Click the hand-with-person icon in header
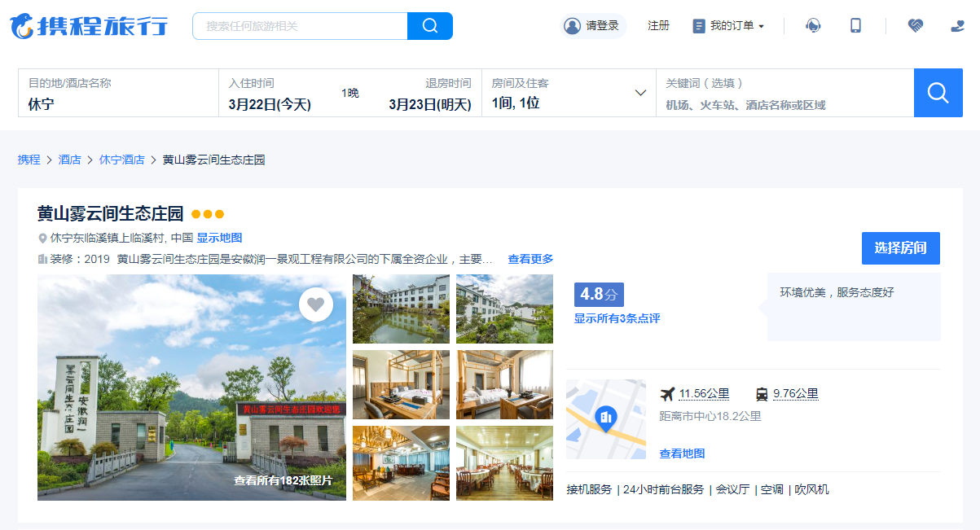980x530 pixels. (958, 26)
